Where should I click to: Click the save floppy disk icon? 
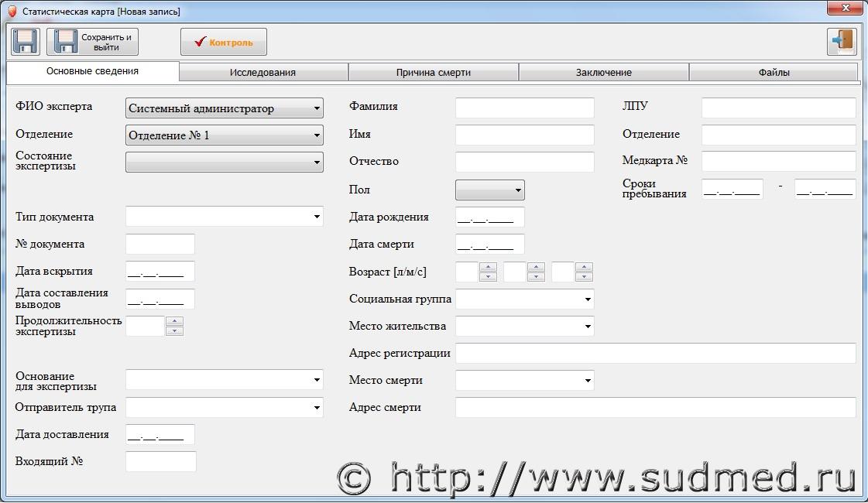pos(26,41)
